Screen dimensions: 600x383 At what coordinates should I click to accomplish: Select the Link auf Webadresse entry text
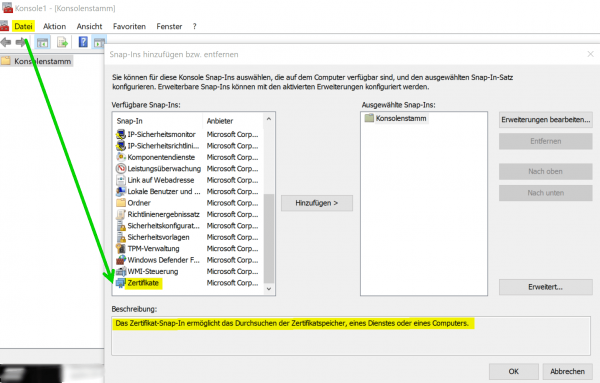pos(161,180)
